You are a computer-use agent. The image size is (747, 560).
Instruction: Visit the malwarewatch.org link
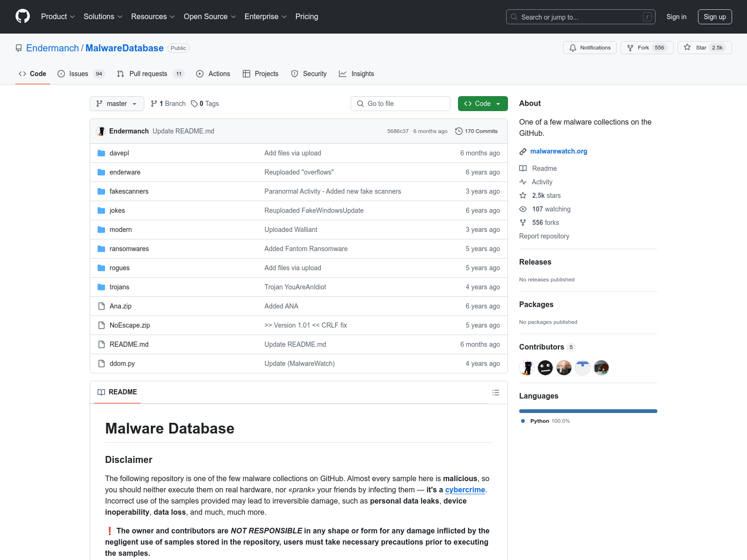point(559,151)
